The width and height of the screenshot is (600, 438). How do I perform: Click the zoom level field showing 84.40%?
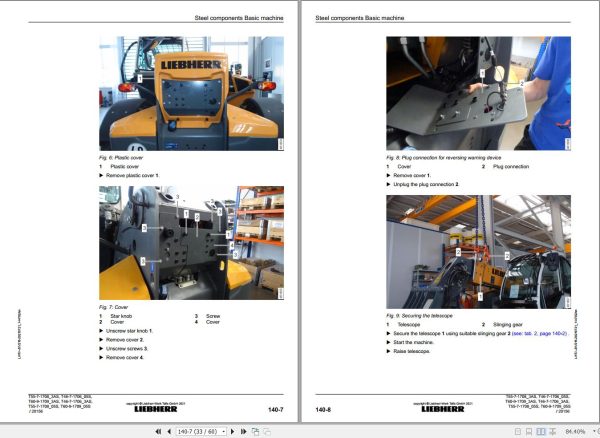coord(575,431)
